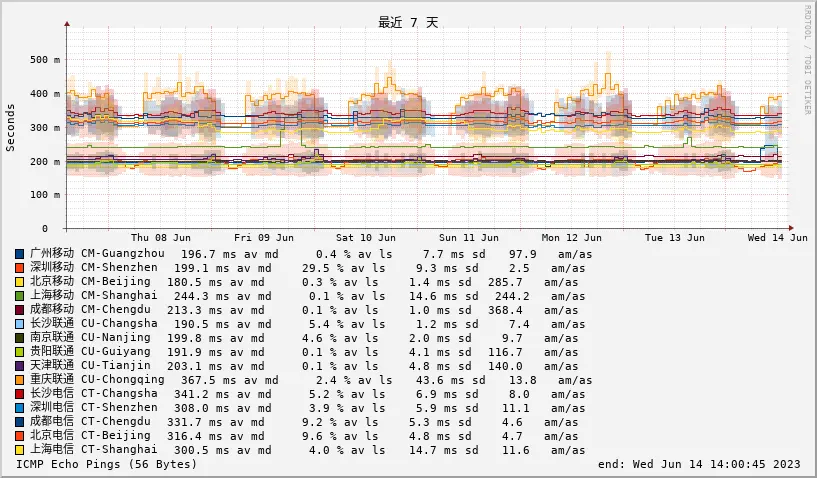817x478 pixels.
Task: Click the end timestamp text at bottom
Action: click(699, 464)
